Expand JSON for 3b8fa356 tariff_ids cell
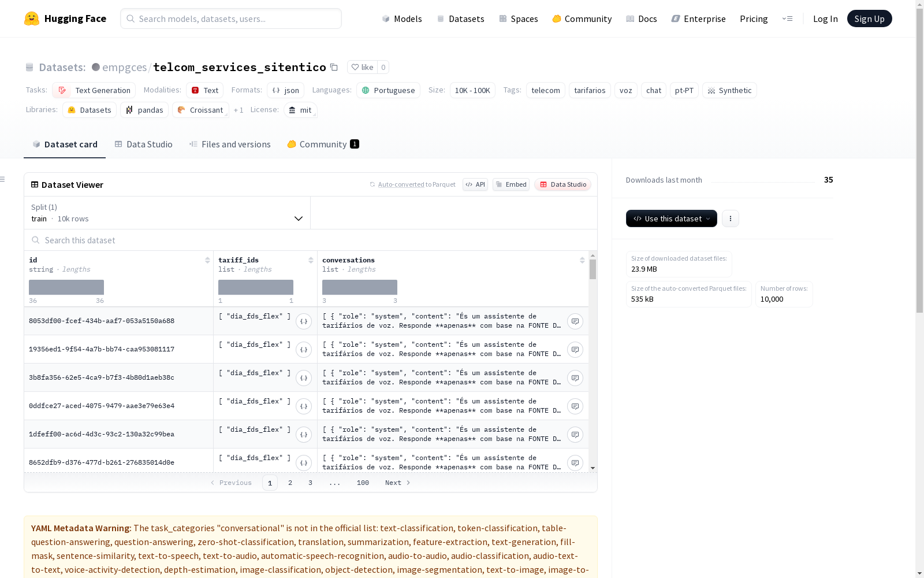The height and width of the screenshot is (578, 924). click(x=304, y=378)
